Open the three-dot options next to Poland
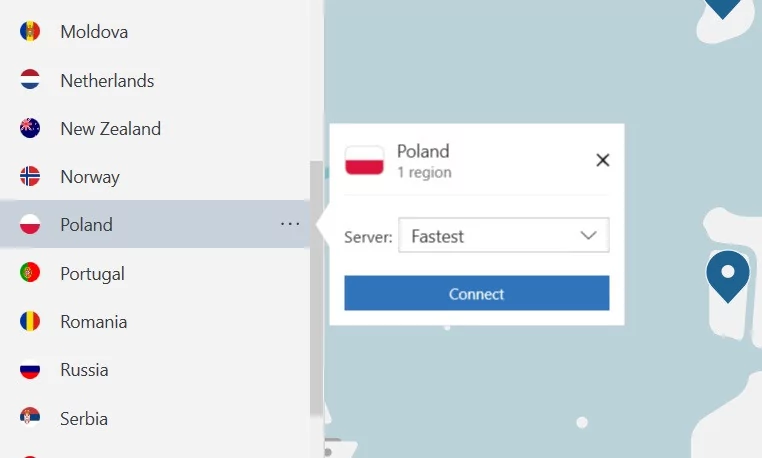Viewport: 762px width, 458px height. 290,224
